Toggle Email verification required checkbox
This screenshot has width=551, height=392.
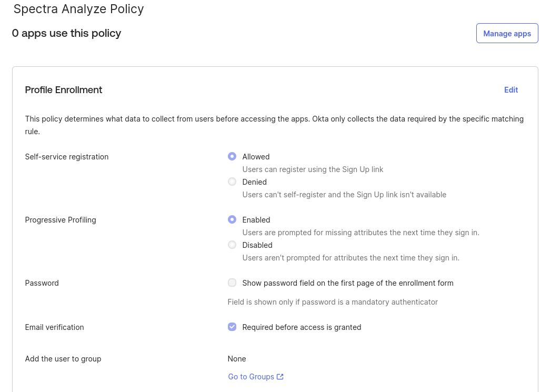click(x=232, y=327)
